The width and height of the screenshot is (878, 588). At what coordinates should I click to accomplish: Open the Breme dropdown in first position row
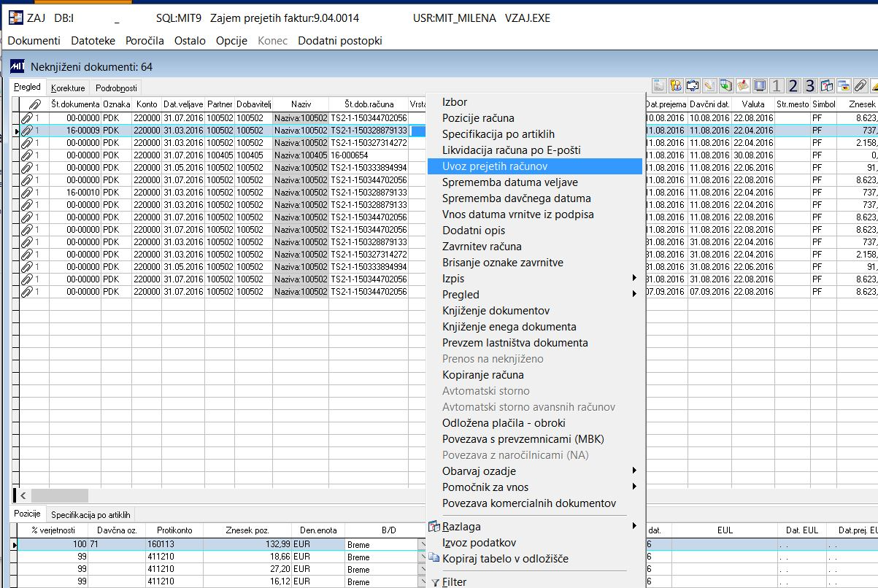click(x=420, y=544)
